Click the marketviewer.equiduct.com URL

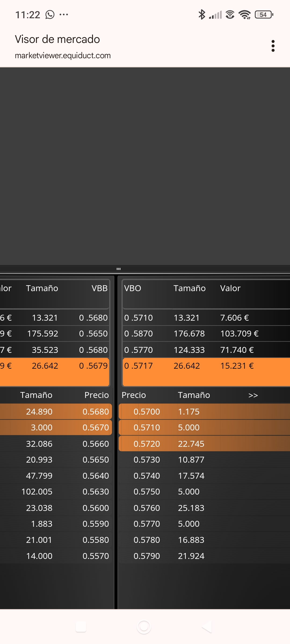63,56
